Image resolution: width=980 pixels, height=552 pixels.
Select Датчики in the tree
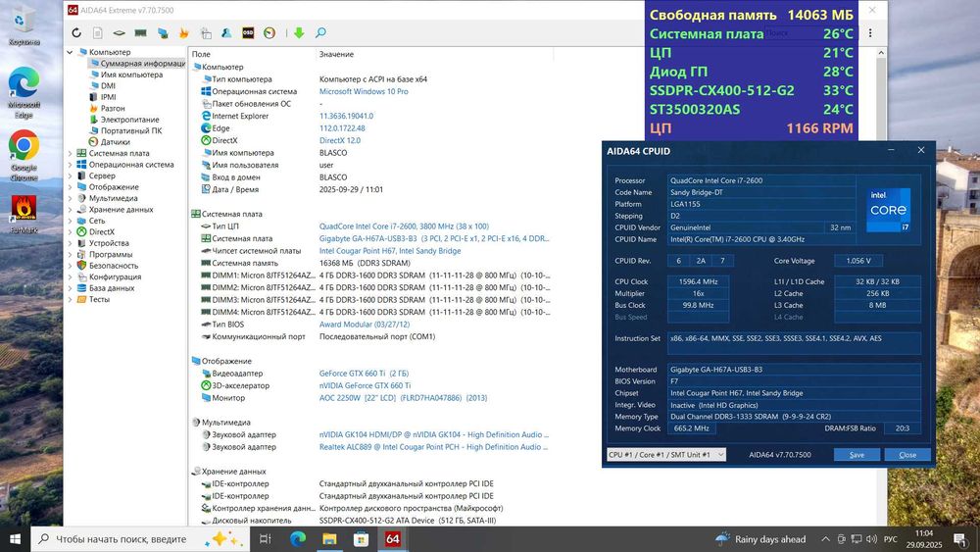115,142
